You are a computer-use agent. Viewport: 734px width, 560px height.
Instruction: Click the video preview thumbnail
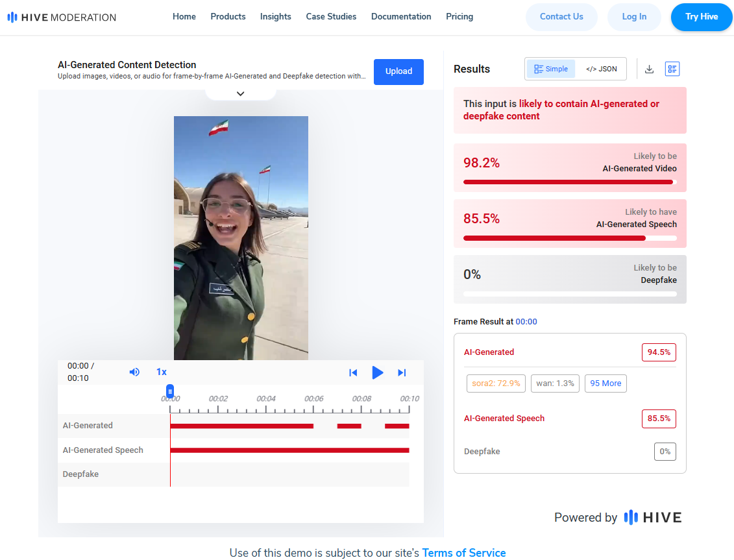(241, 237)
